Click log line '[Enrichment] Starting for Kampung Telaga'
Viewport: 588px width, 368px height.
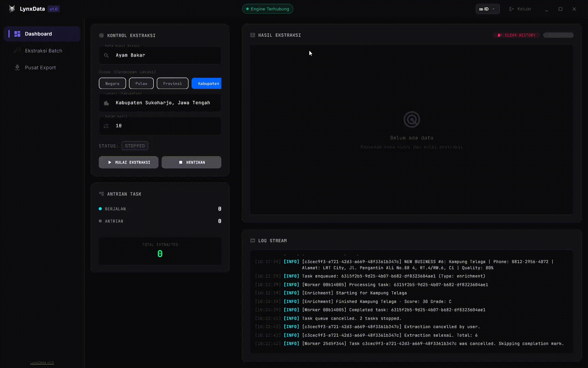coord(354,293)
